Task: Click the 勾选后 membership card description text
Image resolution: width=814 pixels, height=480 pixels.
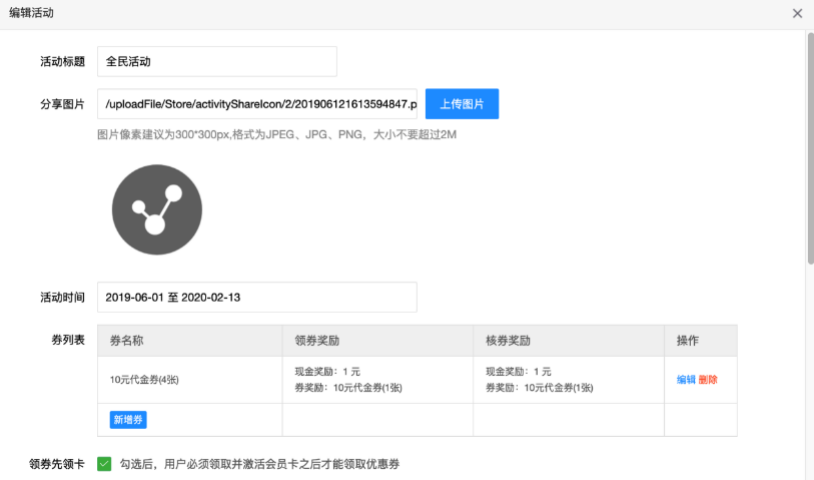Action: (x=260, y=464)
